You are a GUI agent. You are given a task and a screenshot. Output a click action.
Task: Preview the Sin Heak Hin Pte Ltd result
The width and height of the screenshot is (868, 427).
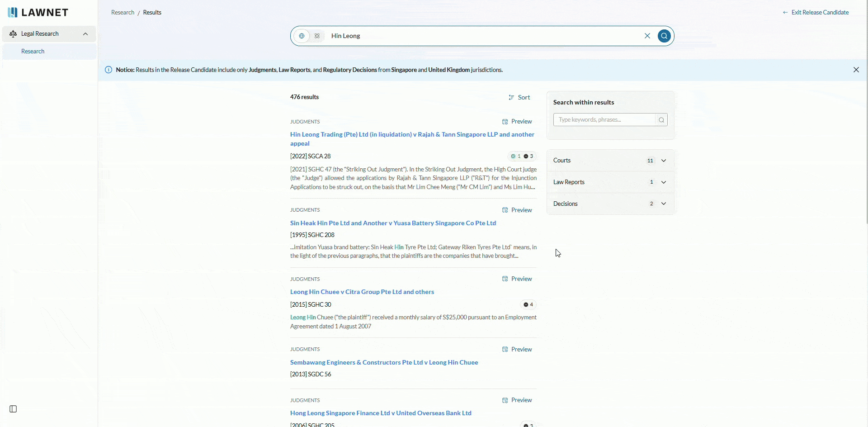(517, 210)
